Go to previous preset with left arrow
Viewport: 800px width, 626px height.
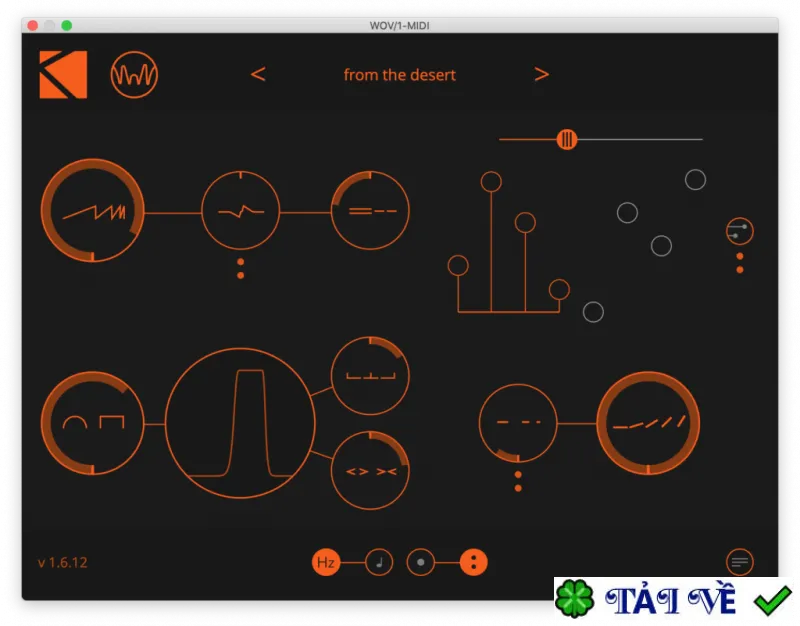click(x=258, y=74)
